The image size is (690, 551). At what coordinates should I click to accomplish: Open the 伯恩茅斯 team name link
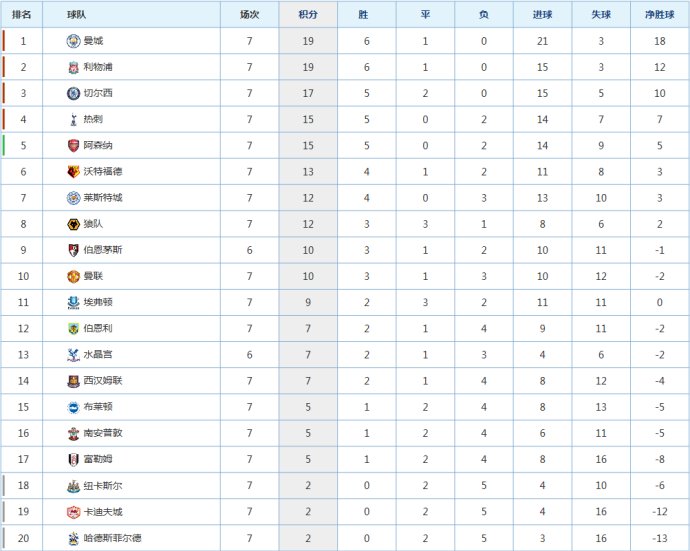(x=103, y=250)
